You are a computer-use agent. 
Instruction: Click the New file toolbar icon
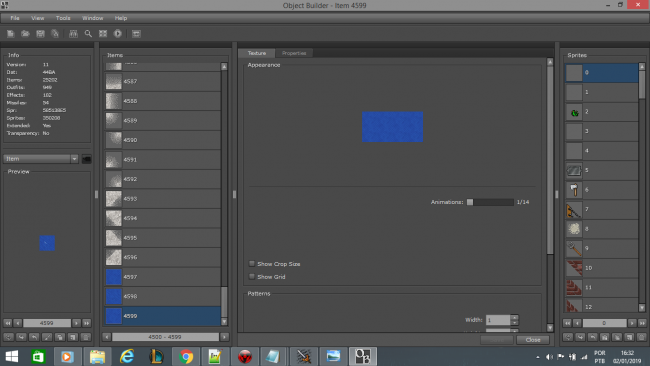(x=10, y=34)
